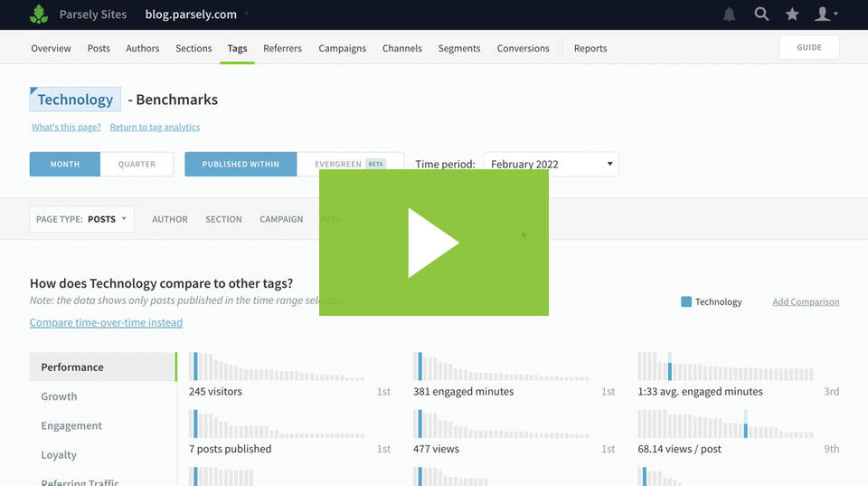Click the favorites star icon
The image size is (868, 486).
[792, 14]
